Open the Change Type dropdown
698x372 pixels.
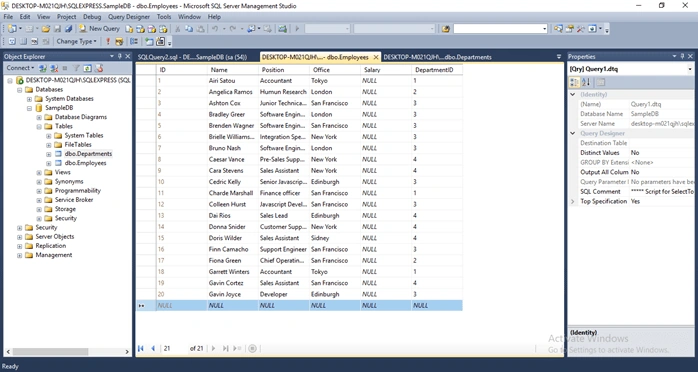pos(76,41)
